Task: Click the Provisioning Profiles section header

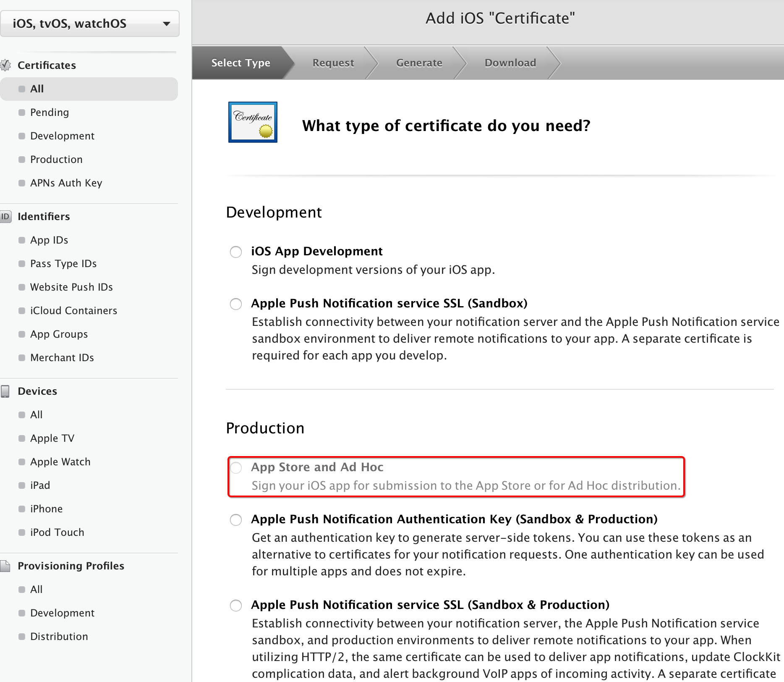Action: (x=71, y=566)
